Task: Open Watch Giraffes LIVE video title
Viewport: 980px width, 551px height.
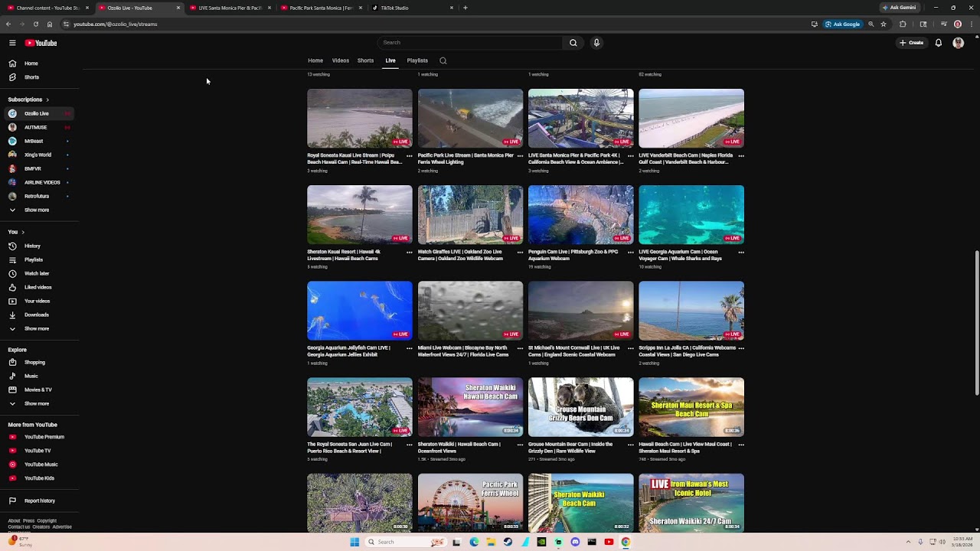Action: tap(460, 255)
